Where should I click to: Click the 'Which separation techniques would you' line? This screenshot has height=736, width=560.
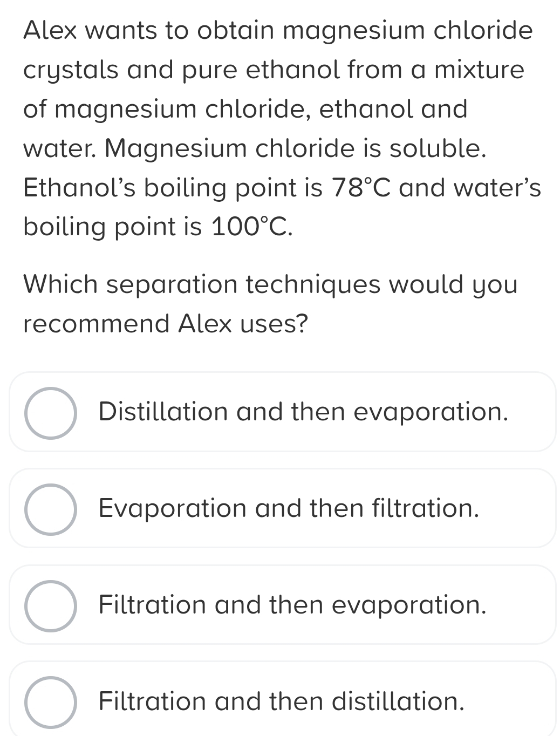click(270, 284)
